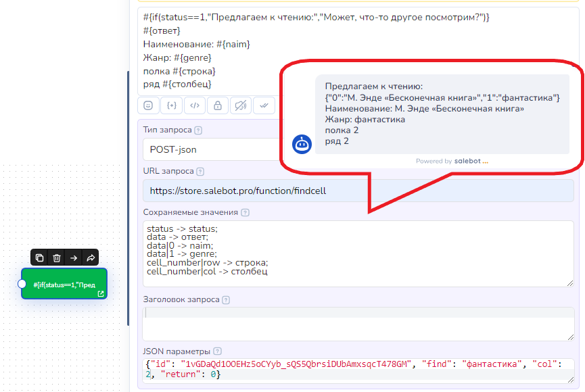Toggle the padlock icon in message toolbar
Screen dimensions: 585x392
click(217, 105)
